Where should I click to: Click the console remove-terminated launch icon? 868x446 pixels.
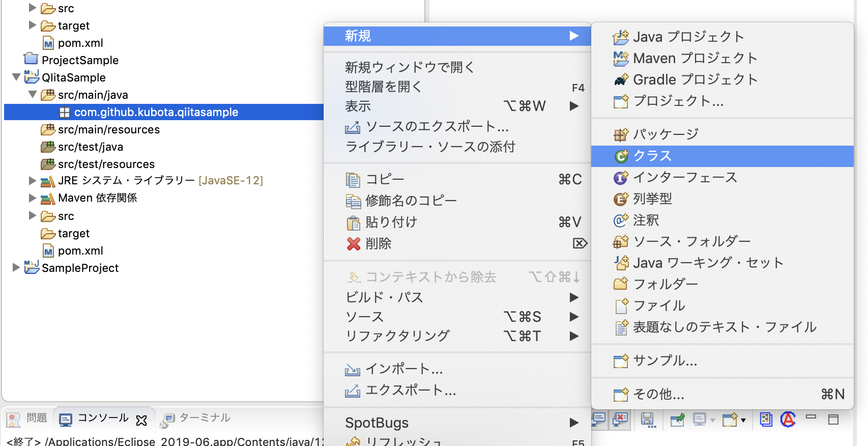(620, 420)
